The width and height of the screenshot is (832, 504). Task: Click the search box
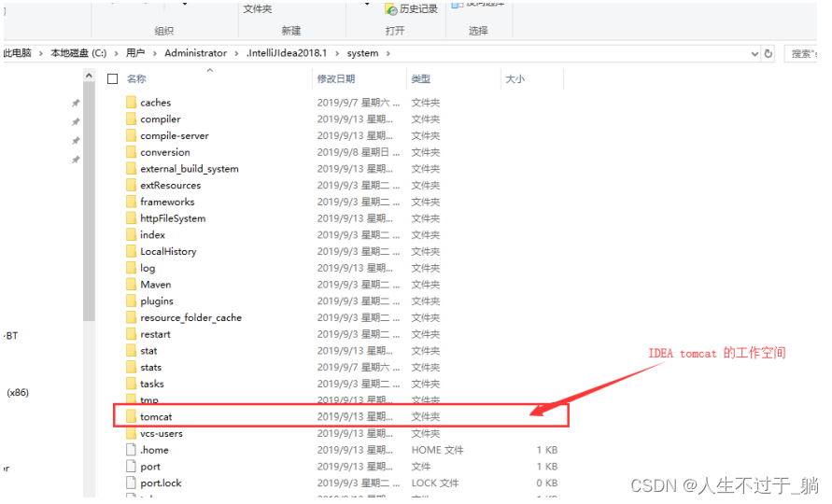pos(800,53)
